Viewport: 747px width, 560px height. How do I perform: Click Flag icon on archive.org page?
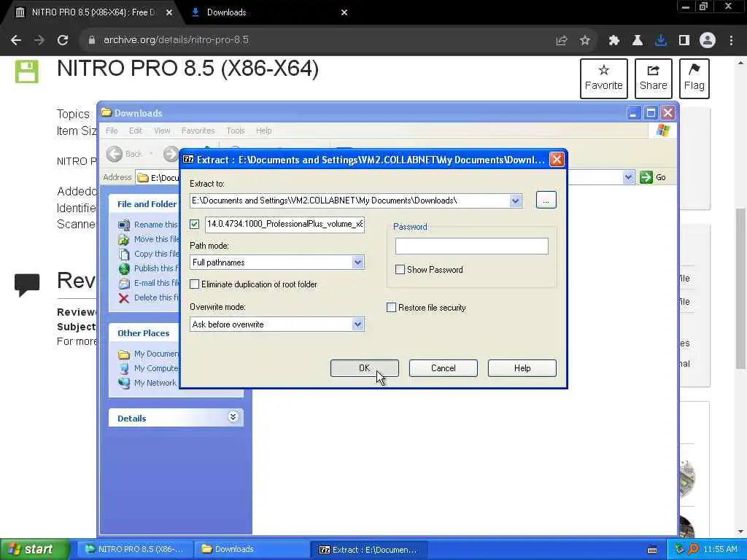pyautogui.click(x=694, y=79)
